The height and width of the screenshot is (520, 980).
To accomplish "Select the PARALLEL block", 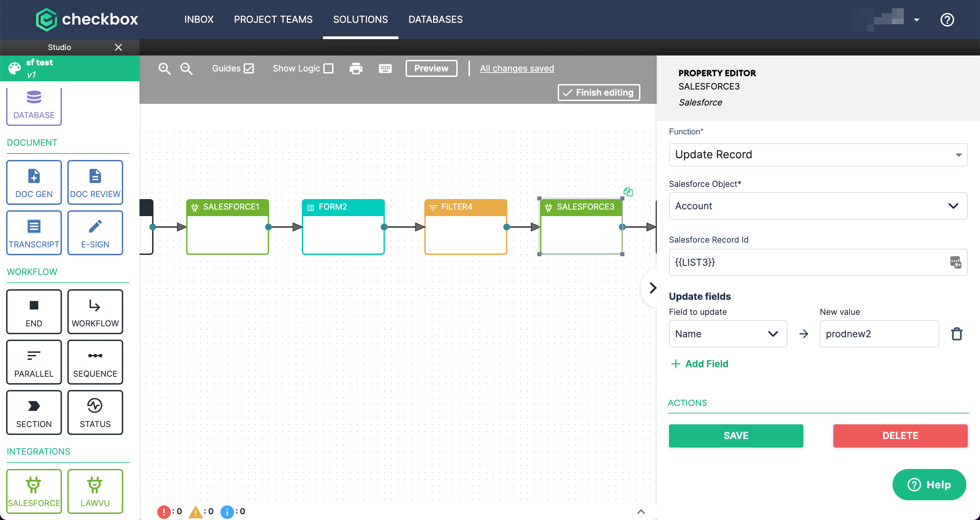I will point(34,362).
